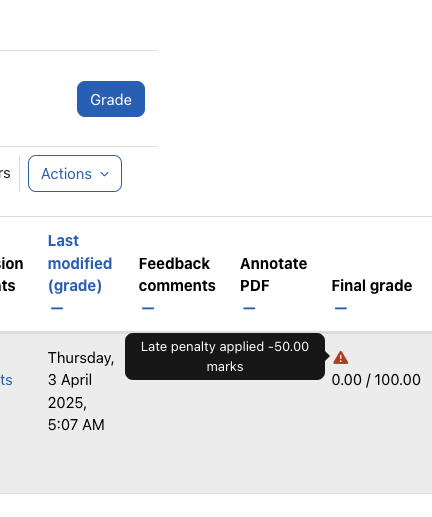Click the Late penalty applied tooltip

coord(225,356)
